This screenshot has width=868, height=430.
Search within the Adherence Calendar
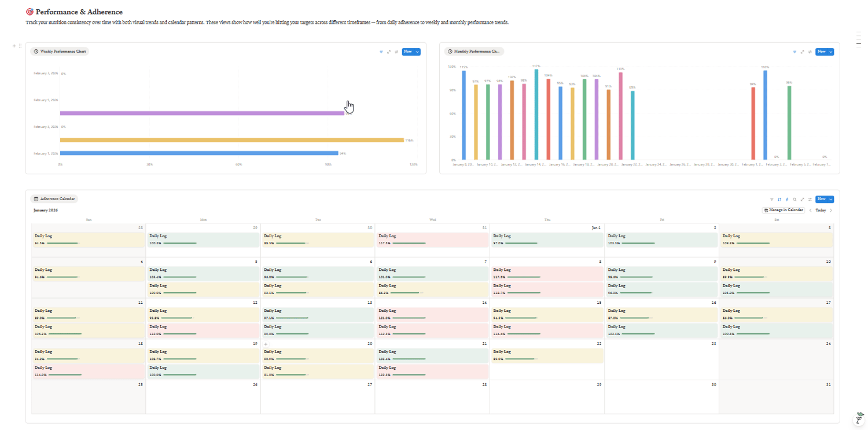click(x=795, y=200)
